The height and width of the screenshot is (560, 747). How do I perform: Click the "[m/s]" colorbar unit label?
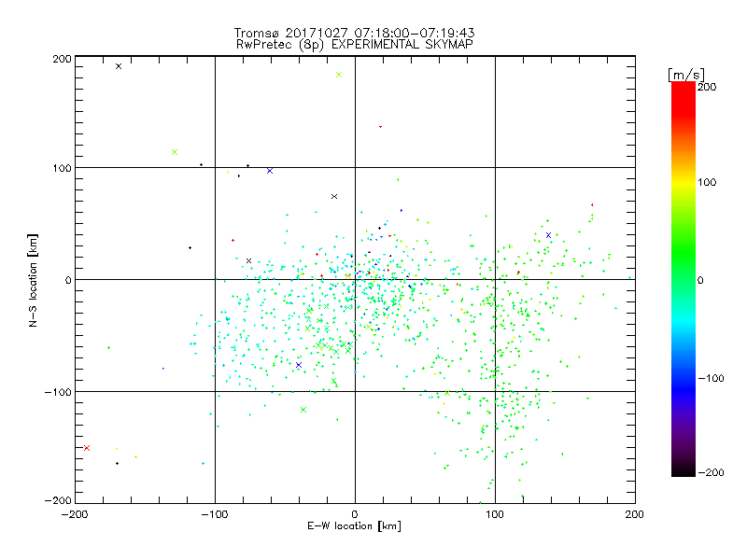coord(686,75)
